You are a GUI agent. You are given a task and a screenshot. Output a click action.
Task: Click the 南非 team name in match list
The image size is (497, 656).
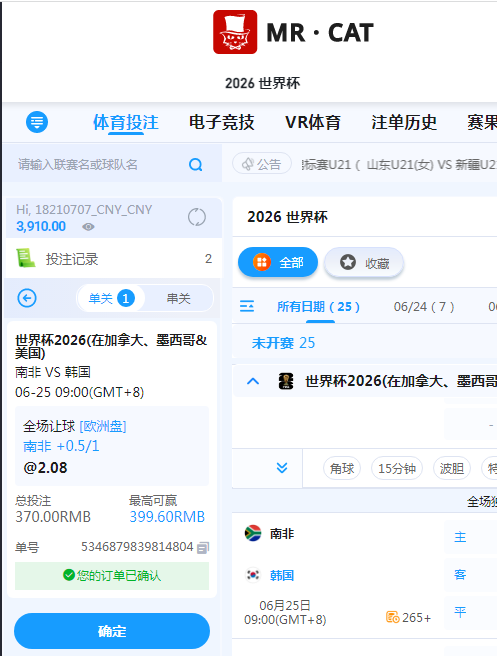(282, 534)
